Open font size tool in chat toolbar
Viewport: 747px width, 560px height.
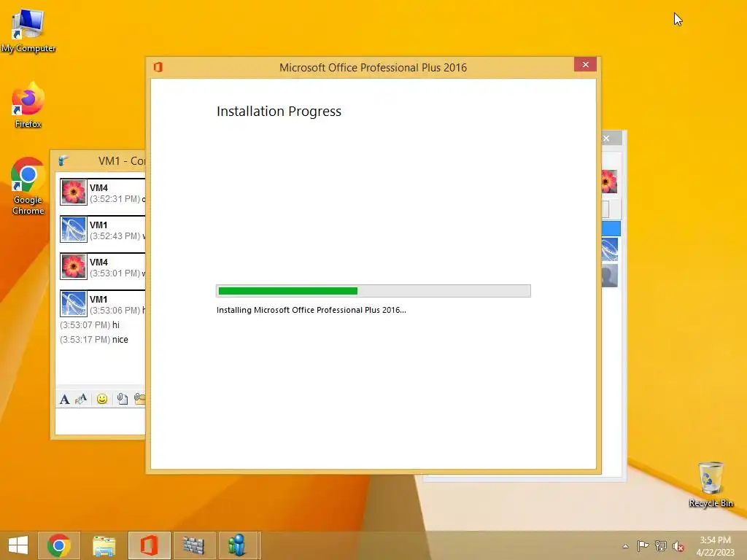pyautogui.click(x=81, y=399)
